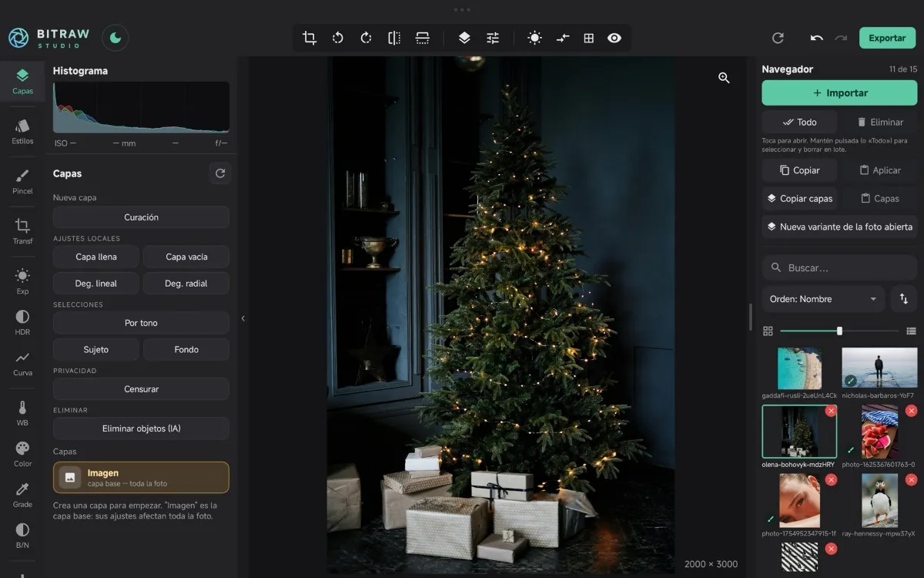
Task: Rotate the image counterclockwise
Action: coord(337,38)
